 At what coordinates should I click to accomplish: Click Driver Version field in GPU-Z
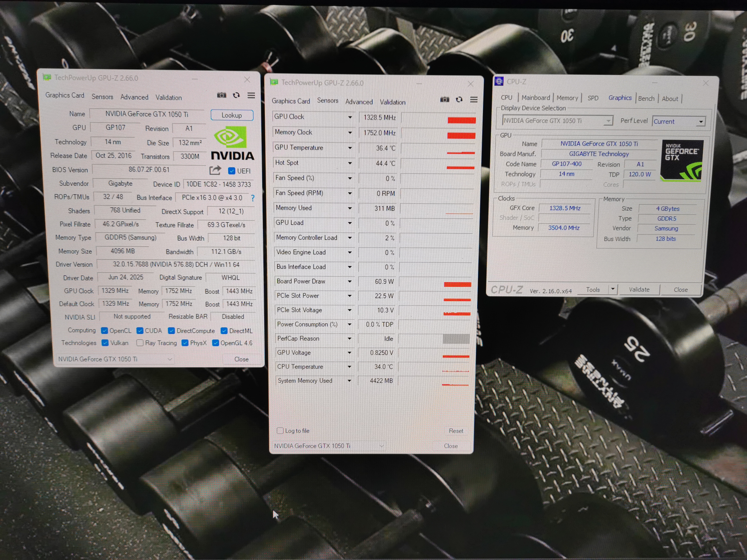[x=176, y=264]
